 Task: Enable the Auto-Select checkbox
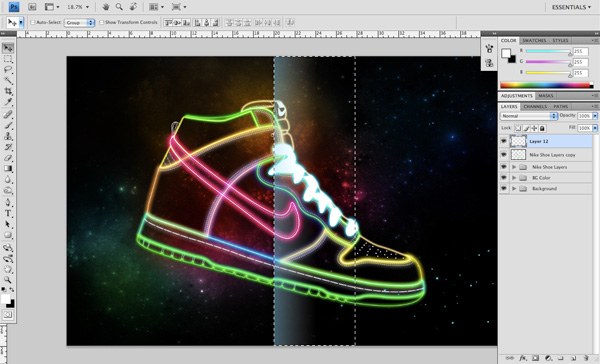[33, 23]
